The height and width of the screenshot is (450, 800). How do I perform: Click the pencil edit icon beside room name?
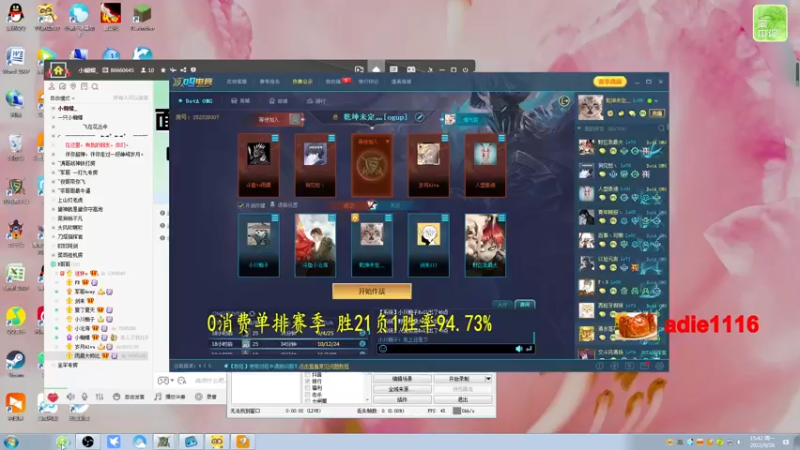point(419,117)
